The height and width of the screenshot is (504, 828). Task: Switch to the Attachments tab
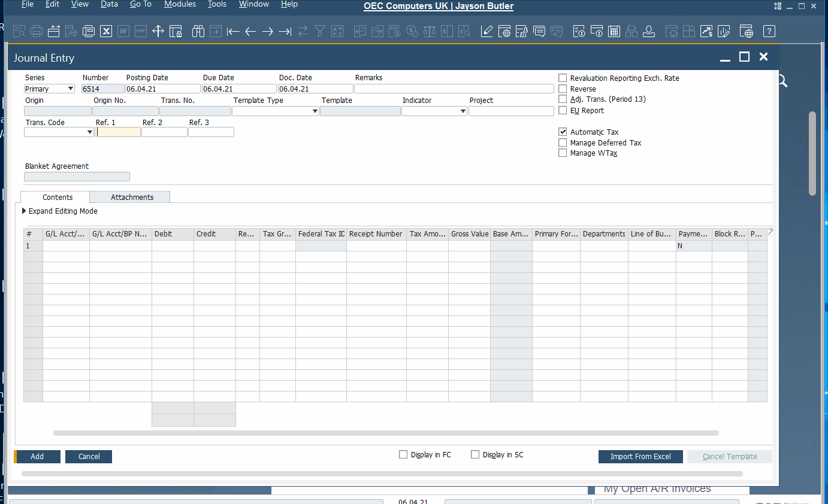tap(132, 197)
